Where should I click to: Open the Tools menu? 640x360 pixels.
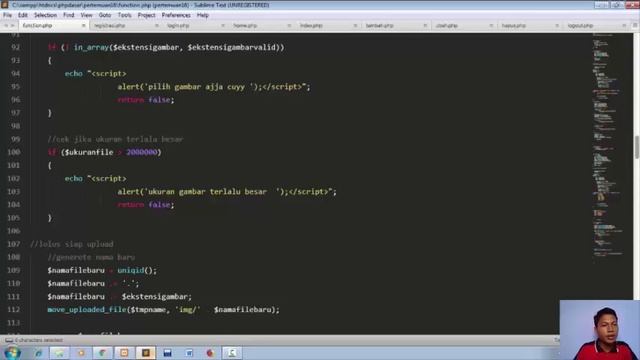point(124,15)
